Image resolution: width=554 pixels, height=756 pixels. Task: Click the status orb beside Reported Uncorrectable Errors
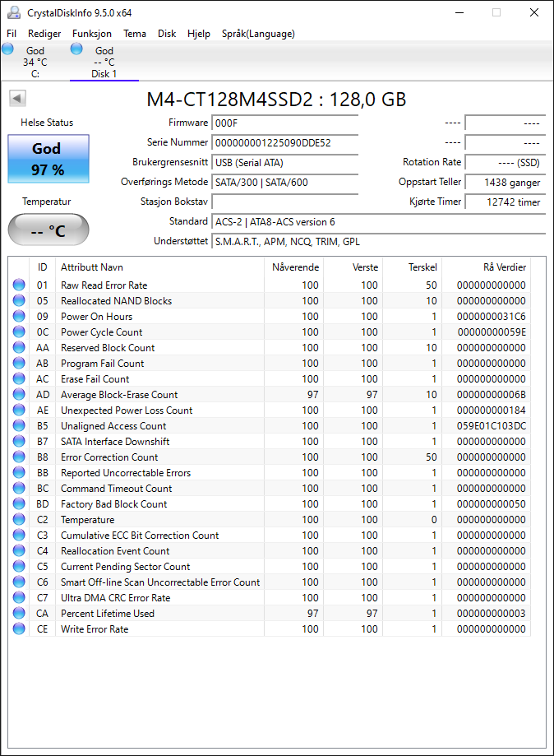click(19, 472)
